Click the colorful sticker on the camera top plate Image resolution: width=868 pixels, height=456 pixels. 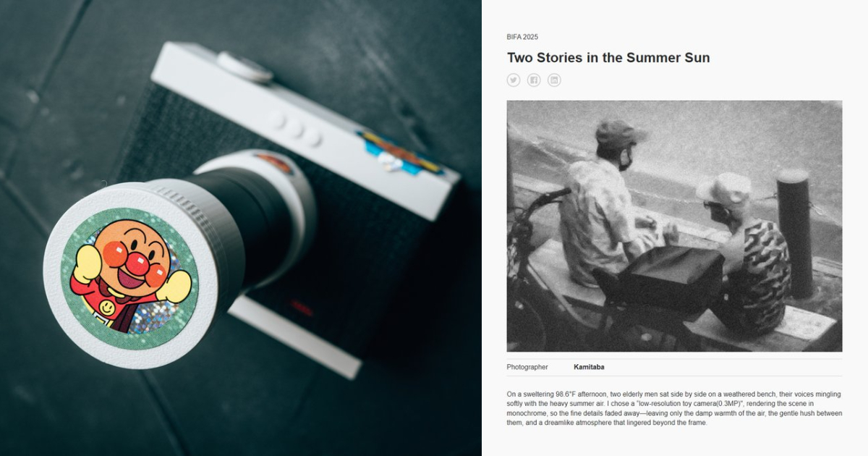pos(400,154)
